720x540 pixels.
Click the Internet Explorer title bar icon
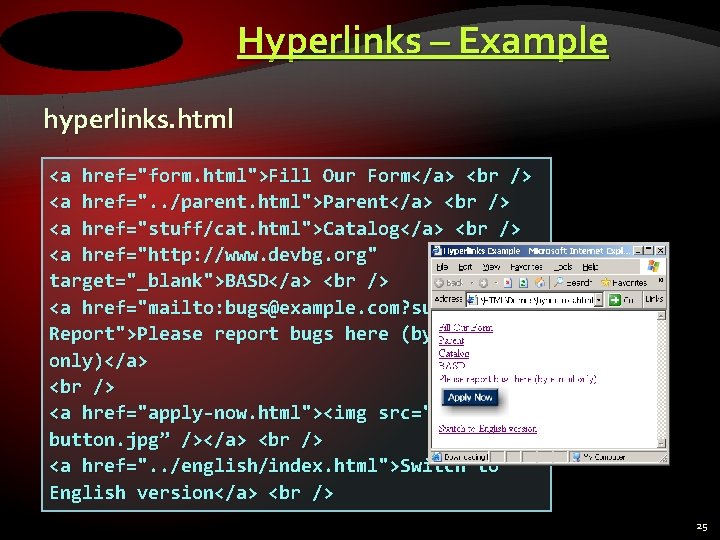pos(437,251)
